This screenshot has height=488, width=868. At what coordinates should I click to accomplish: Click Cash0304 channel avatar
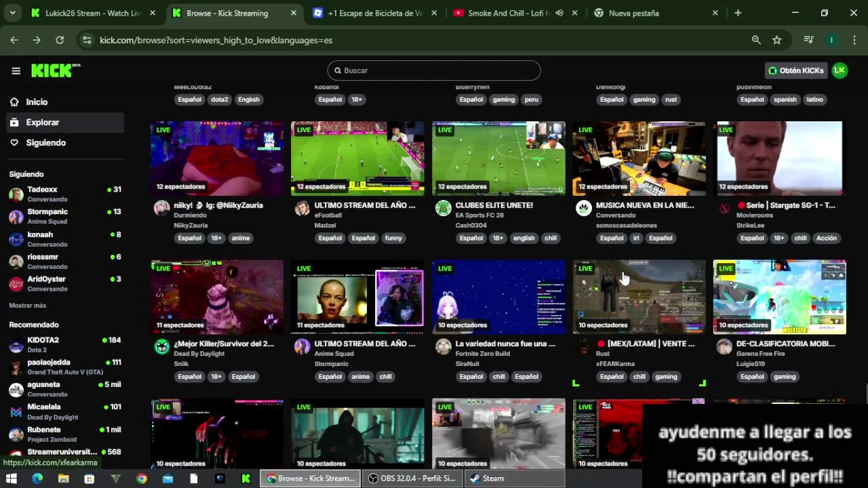443,208
